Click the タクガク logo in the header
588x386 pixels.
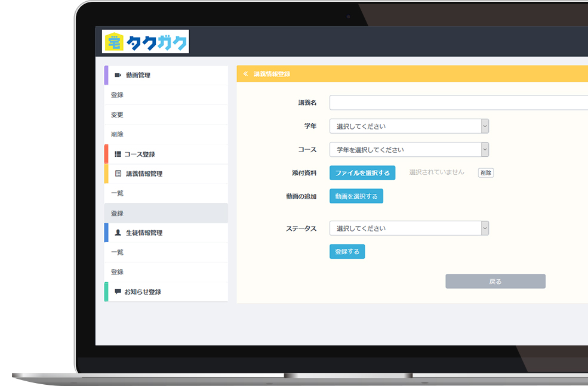pyautogui.click(x=146, y=42)
